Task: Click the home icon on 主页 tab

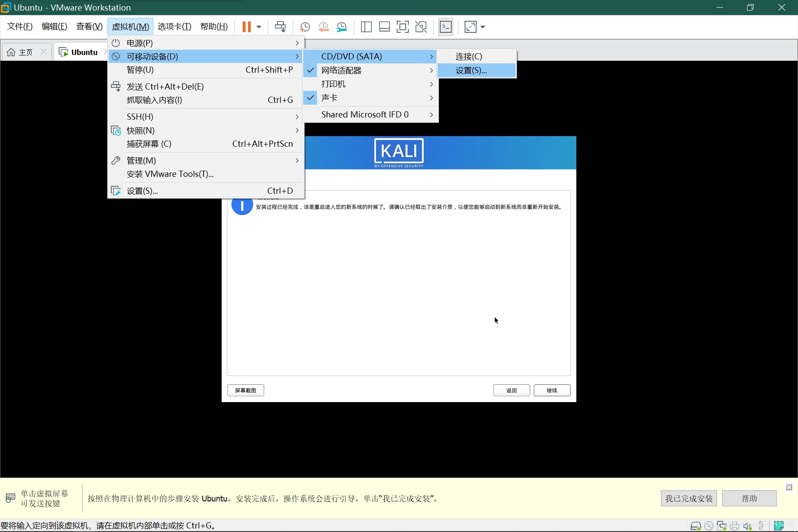Action: (x=12, y=52)
